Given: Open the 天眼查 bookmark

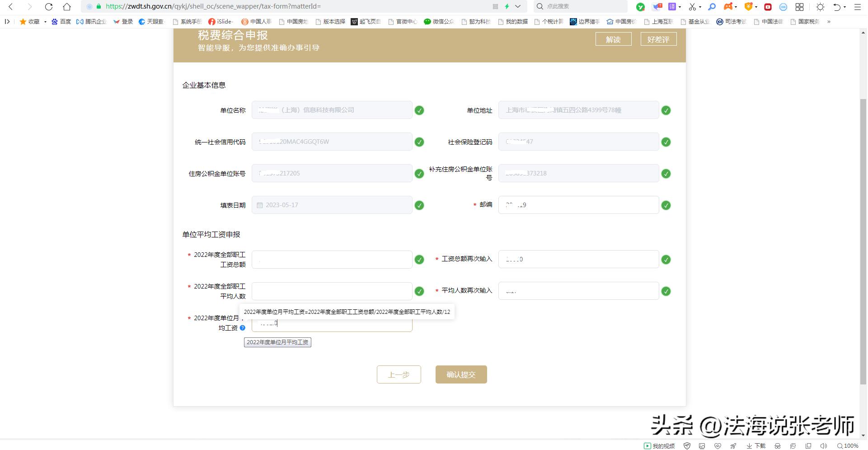Looking at the screenshot, I should click(x=152, y=21).
